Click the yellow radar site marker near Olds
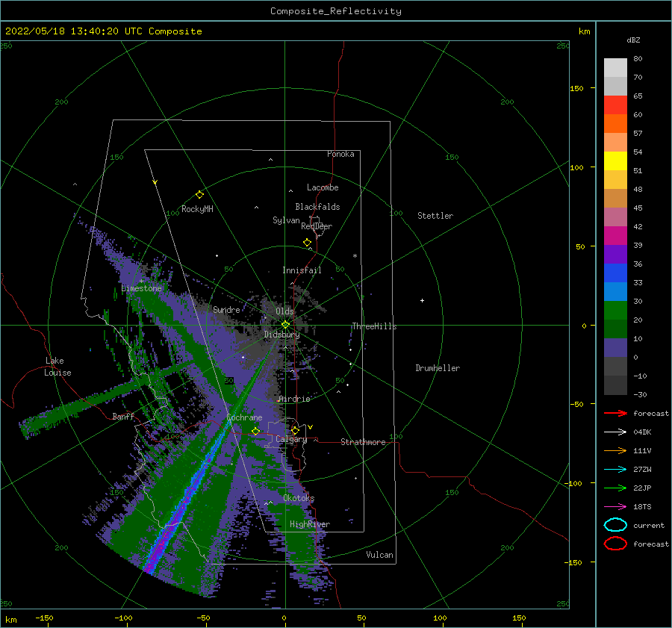 click(285, 325)
